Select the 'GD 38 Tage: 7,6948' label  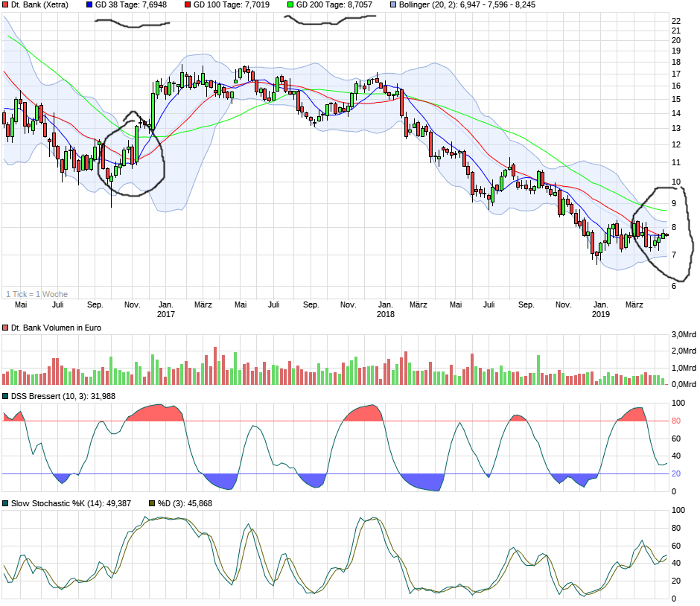pyautogui.click(x=131, y=5)
